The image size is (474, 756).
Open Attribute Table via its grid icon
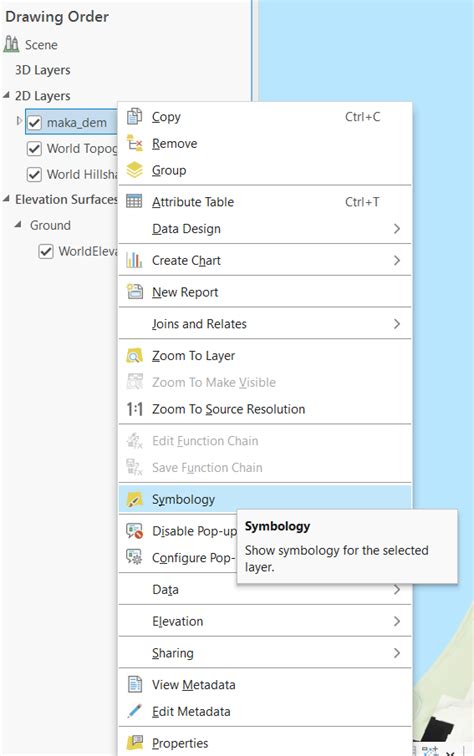coord(134,201)
